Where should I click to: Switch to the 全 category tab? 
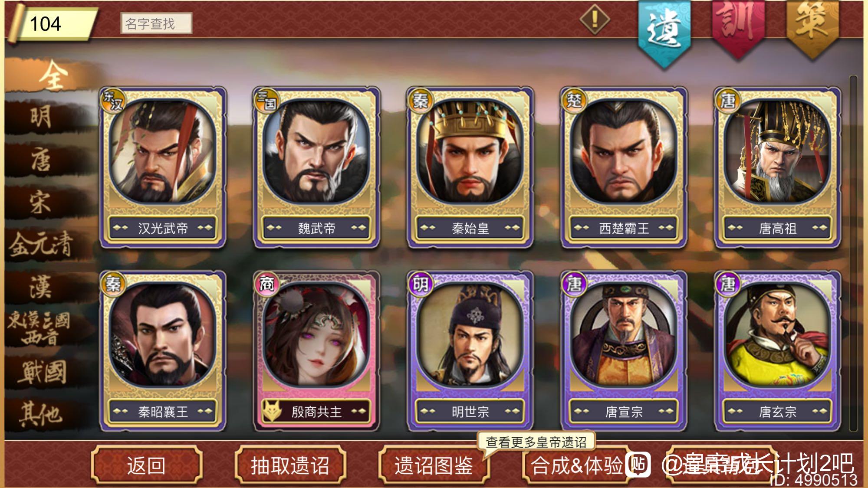click(x=52, y=75)
